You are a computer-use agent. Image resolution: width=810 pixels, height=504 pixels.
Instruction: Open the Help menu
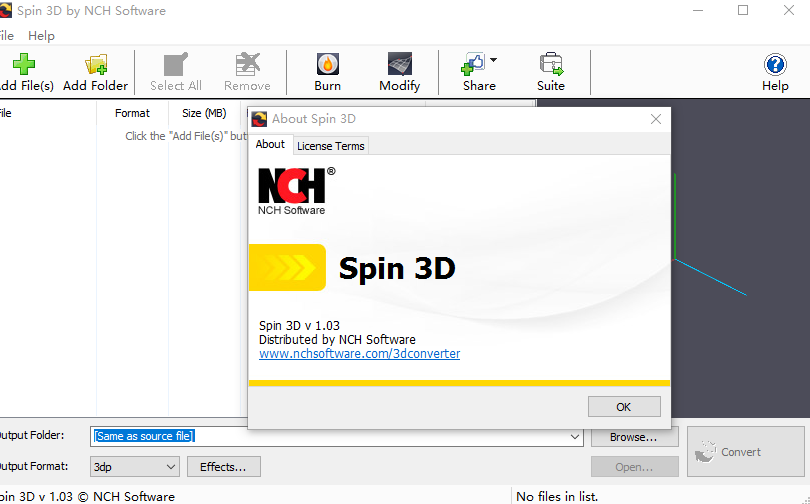pyautogui.click(x=41, y=36)
